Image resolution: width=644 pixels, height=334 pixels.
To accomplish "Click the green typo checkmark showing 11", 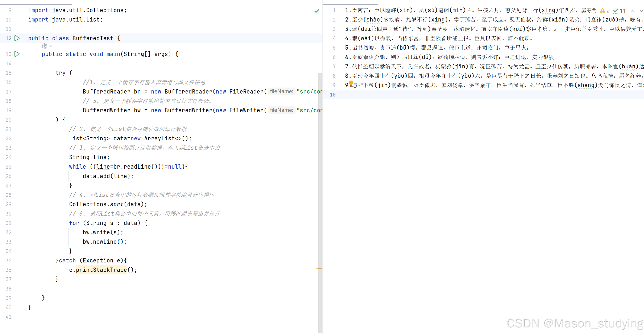I will click(x=615, y=11).
